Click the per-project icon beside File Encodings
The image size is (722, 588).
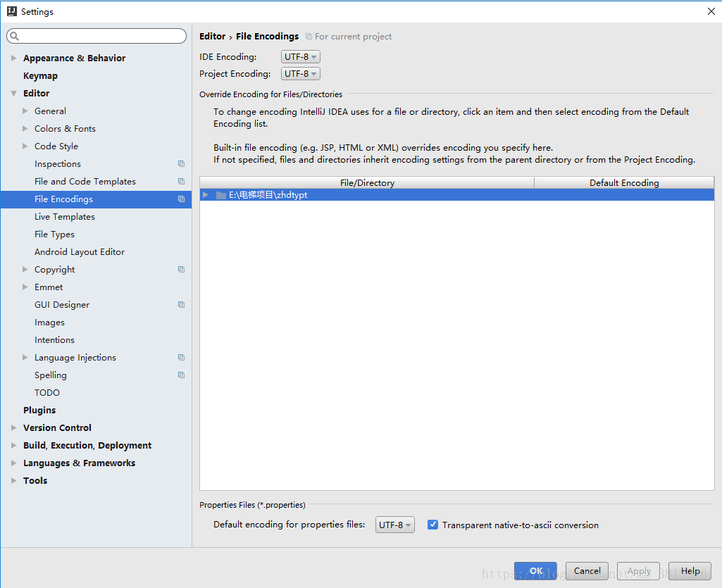click(181, 199)
